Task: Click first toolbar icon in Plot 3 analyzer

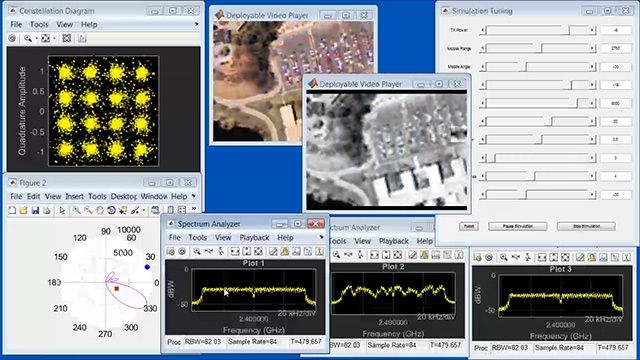Action: (x=478, y=258)
